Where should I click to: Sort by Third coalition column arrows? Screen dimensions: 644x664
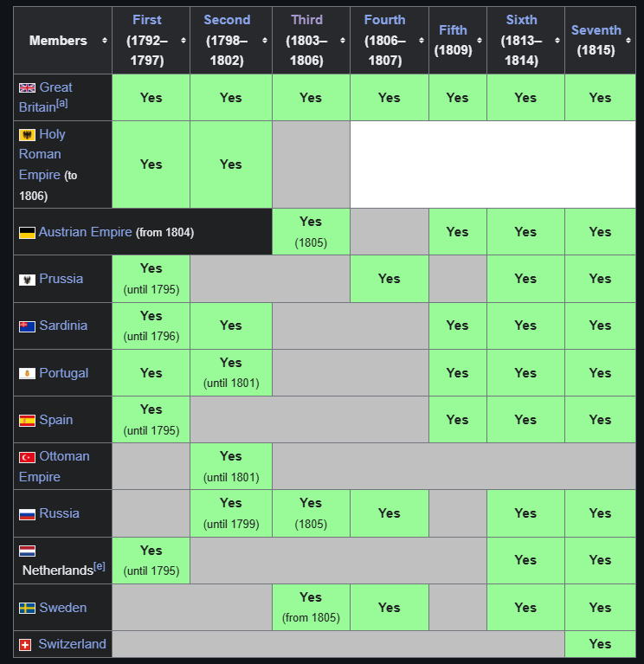click(x=343, y=40)
